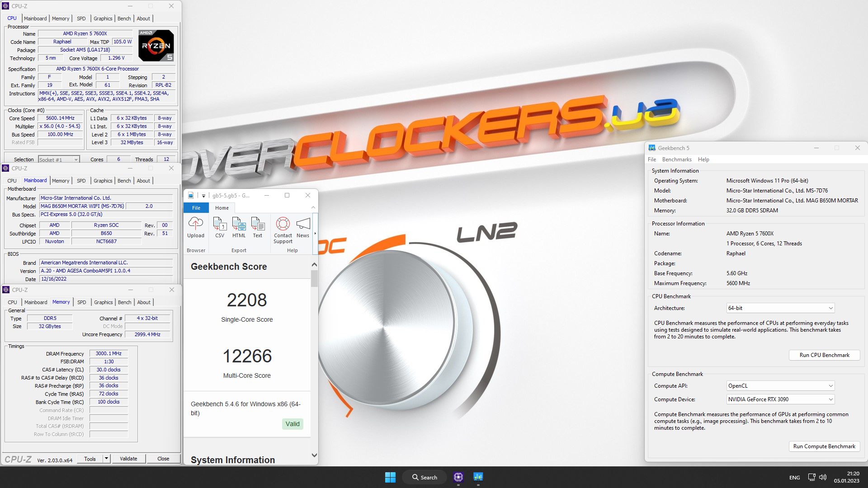The width and height of the screenshot is (868, 488).
Task: Click the Core Speed value 5600.14 MHz
Action: pyautogui.click(x=60, y=118)
